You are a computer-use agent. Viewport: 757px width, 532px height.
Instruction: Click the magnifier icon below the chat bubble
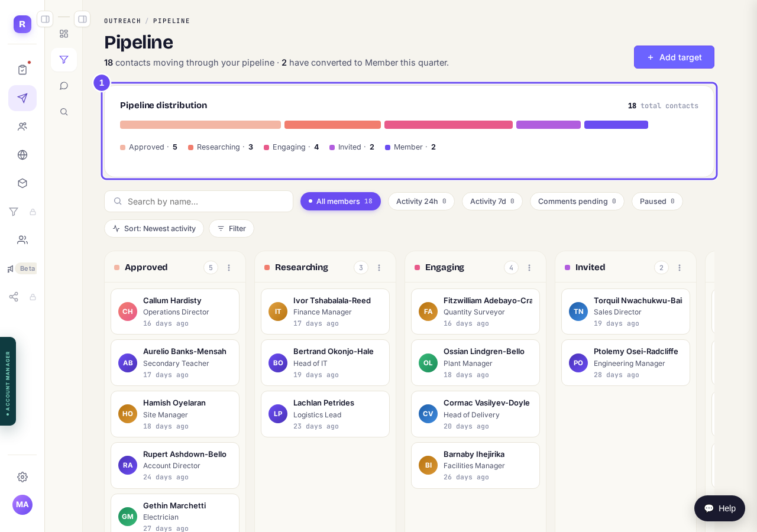coord(64,112)
